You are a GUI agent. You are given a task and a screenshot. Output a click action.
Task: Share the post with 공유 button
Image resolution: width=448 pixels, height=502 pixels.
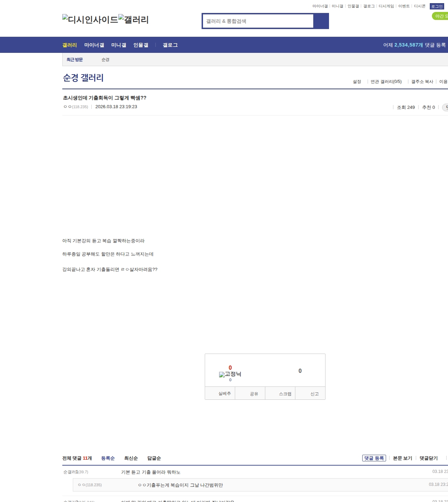[x=254, y=394]
